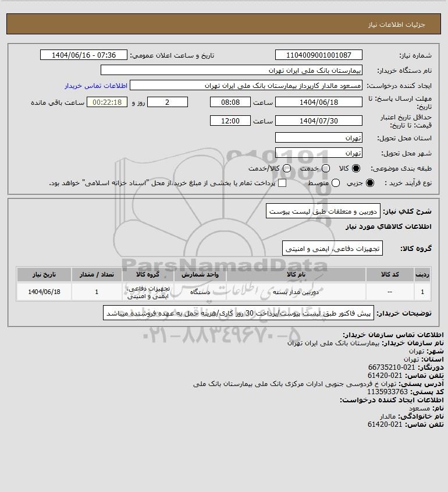The image size is (448, 492).
Task: Select متوسط purchase process radio
Action: pos(336,183)
